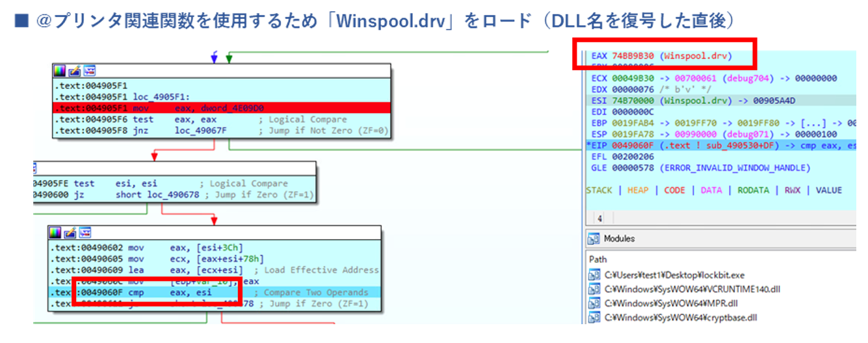This screenshot has height=343, width=868.
Task: Click node color icon in loc_4905F1 block
Action: [x=60, y=71]
